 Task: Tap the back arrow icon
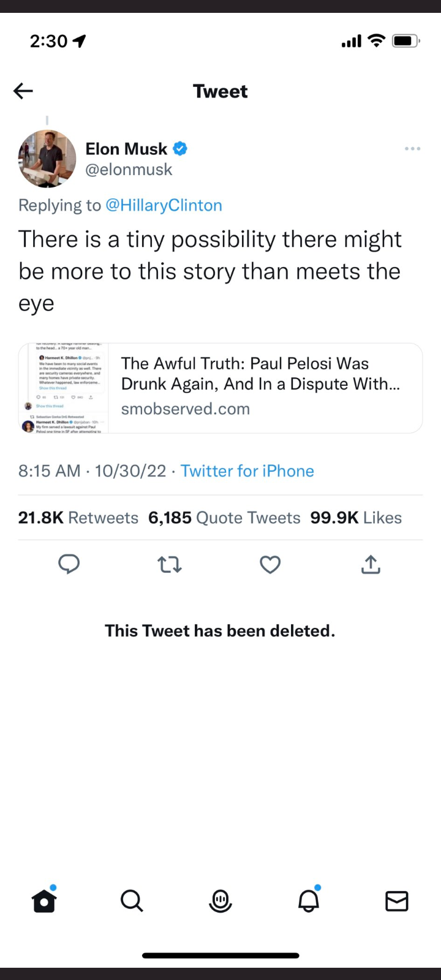23,91
